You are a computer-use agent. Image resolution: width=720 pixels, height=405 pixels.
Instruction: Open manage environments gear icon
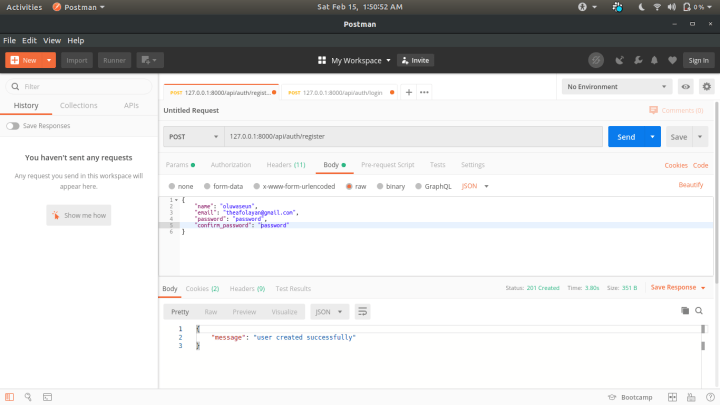(x=707, y=87)
